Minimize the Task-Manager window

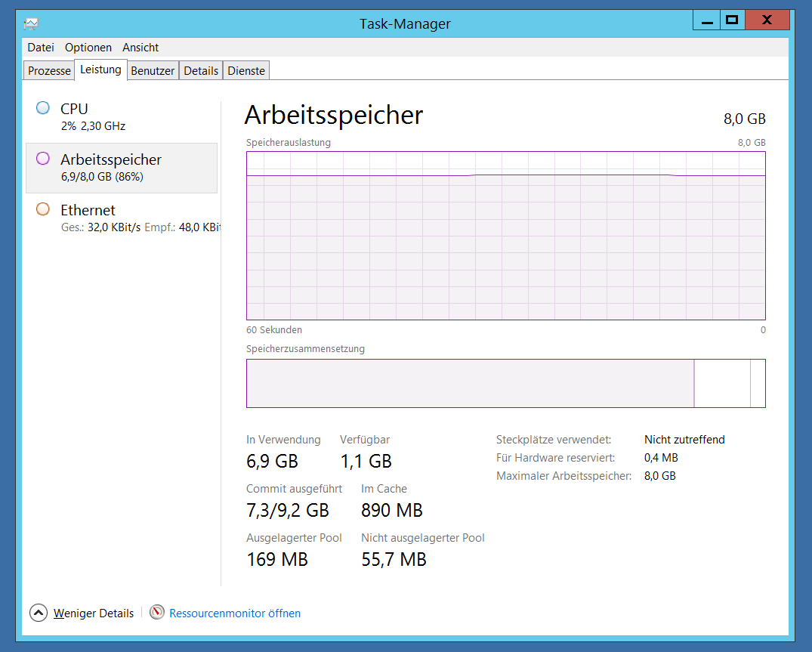click(707, 20)
